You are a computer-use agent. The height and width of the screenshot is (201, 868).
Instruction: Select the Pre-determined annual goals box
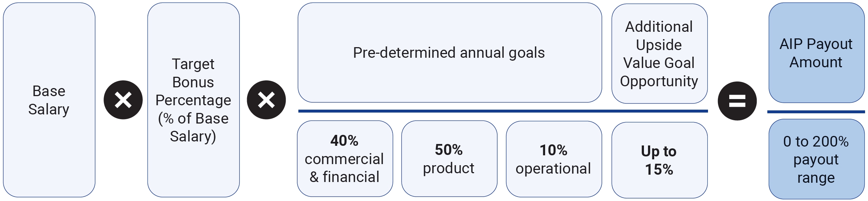pos(449,53)
